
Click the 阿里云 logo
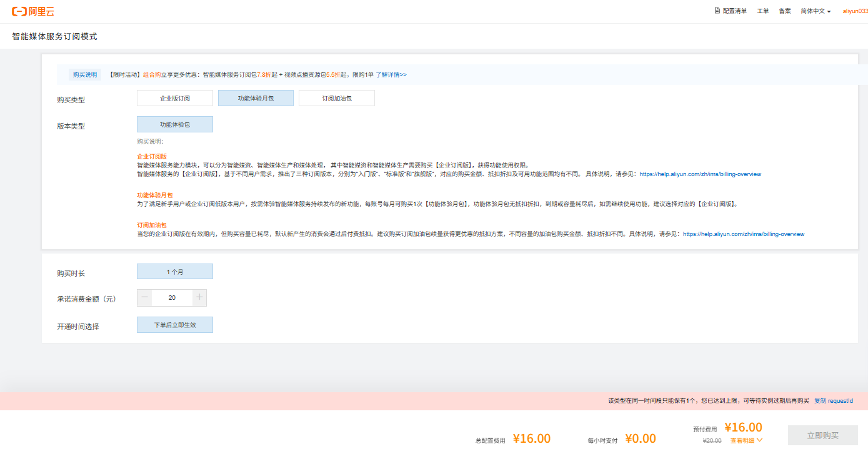pyautogui.click(x=33, y=11)
